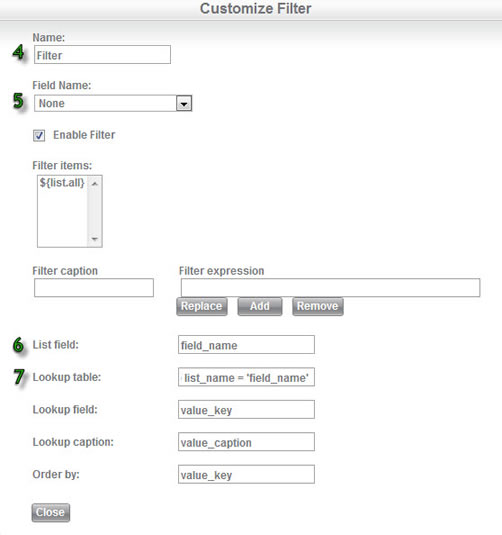Click the Lookup table input box

[246, 377]
